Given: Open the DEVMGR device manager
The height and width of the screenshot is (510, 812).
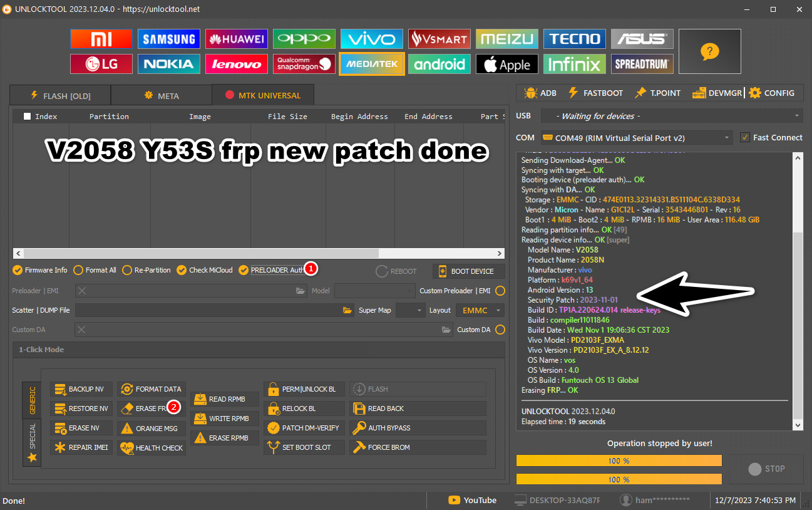Looking at the screenshot, I should tap(716, 93).
